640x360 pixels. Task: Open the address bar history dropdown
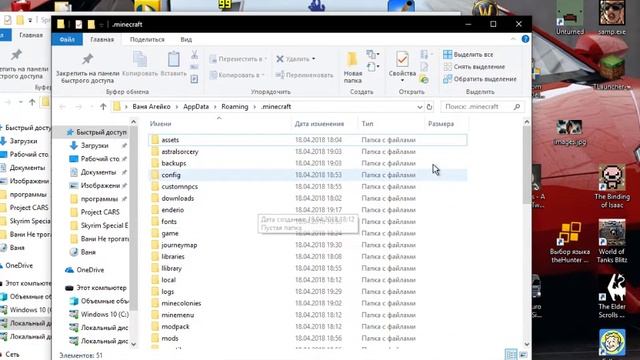[420, 107]
